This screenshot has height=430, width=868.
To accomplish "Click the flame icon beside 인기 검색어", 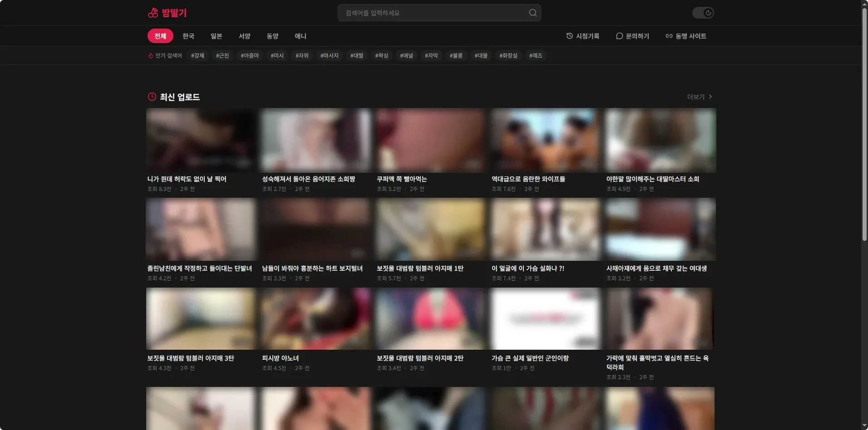I will pos(151,55).
